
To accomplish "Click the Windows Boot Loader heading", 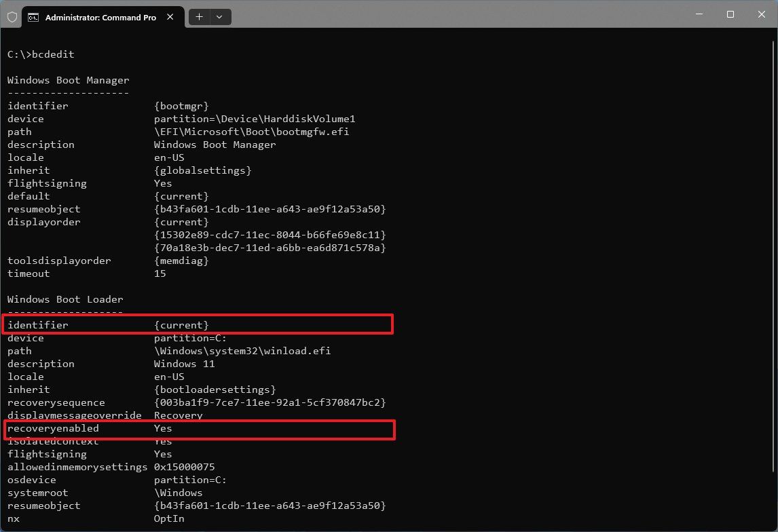I will coord(65,299).
